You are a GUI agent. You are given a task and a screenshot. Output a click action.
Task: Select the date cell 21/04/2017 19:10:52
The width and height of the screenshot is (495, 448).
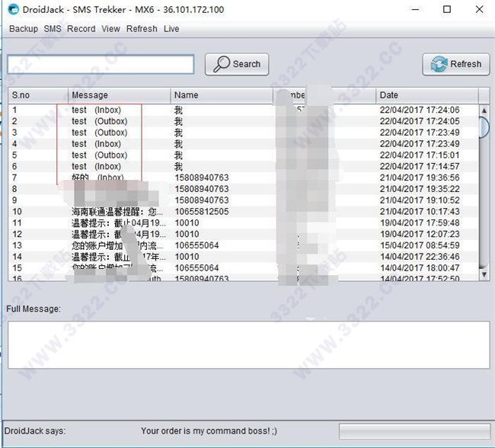pyautogui.click(x=420, y=200)
